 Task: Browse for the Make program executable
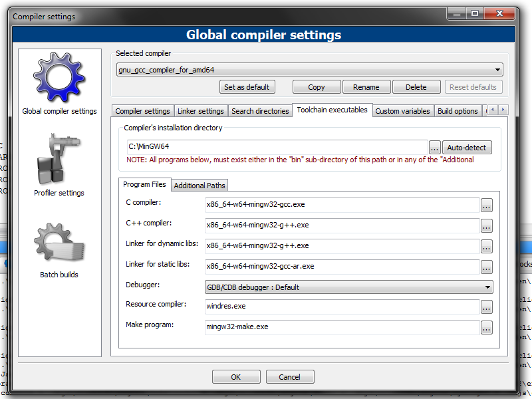click(486, 328)
